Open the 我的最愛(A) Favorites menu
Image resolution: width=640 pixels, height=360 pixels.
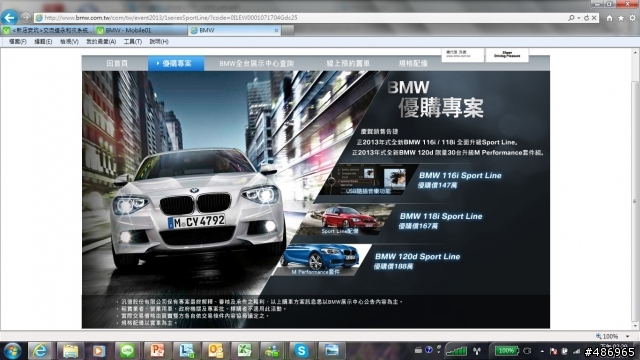pyautogui.click(x=101, y=42)
